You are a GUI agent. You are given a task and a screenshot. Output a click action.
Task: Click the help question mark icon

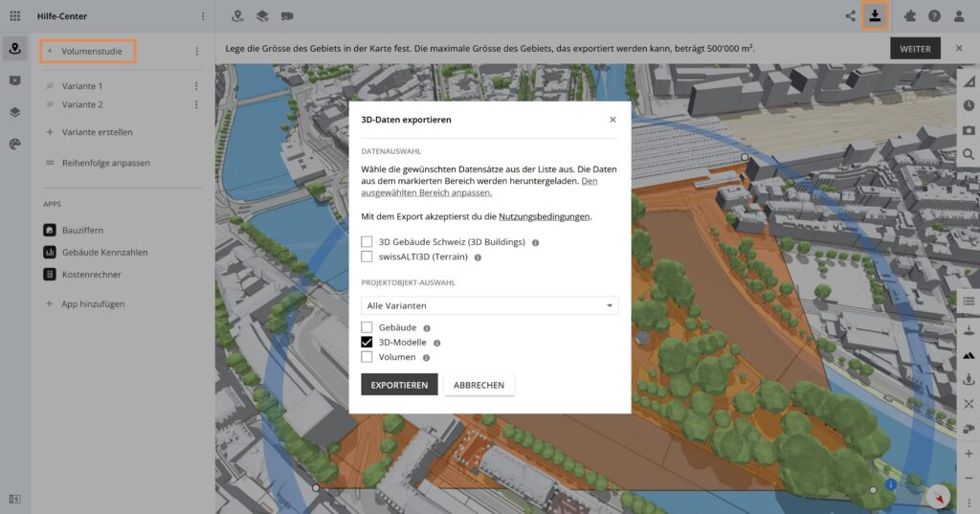934,16
